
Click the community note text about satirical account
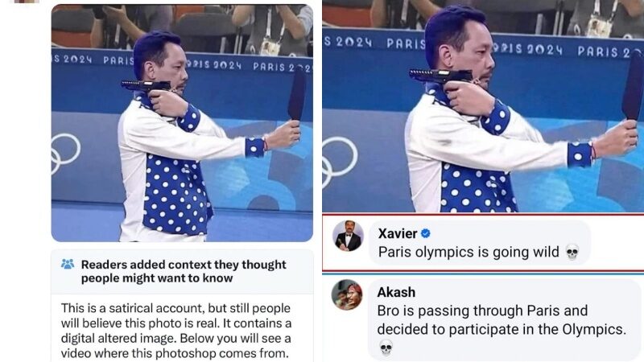pos(176,331)
